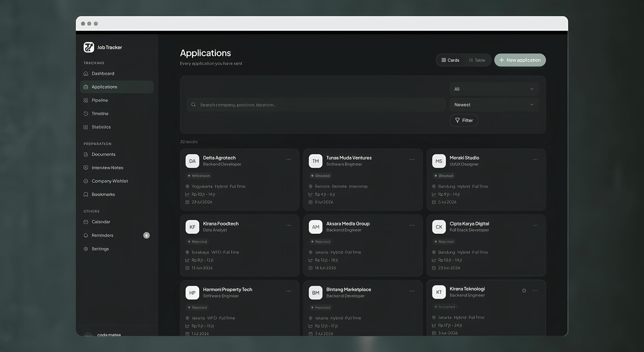Screen dimensions: 644x352
Task: Click the Bookmarks icon in sidebar
Action: [x=86, y=195]
